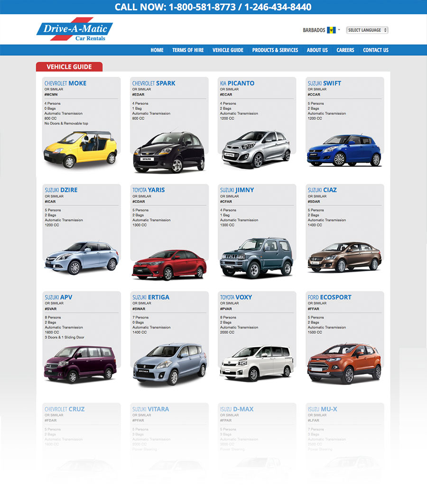The width and height of the screenshot is (427, 504).
Task: Click "1500 CC" under Ford Ecosport
Action: [x=315, y=332]
